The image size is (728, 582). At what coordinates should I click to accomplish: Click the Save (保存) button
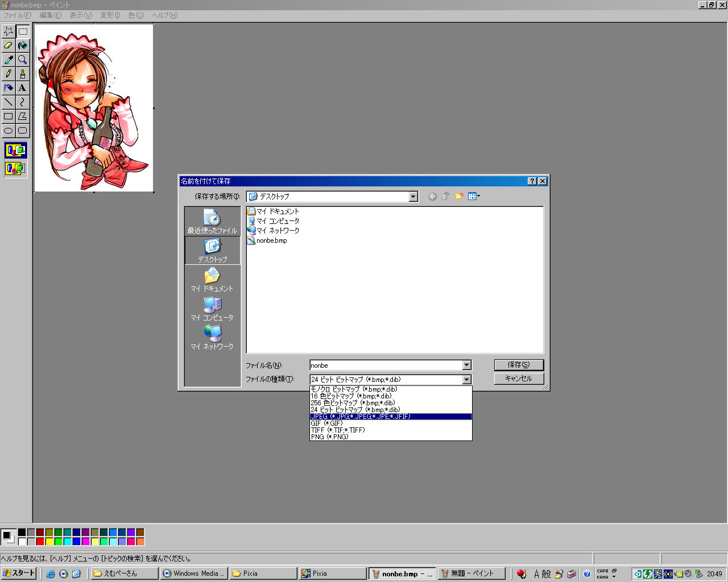[x=519, y=365]
